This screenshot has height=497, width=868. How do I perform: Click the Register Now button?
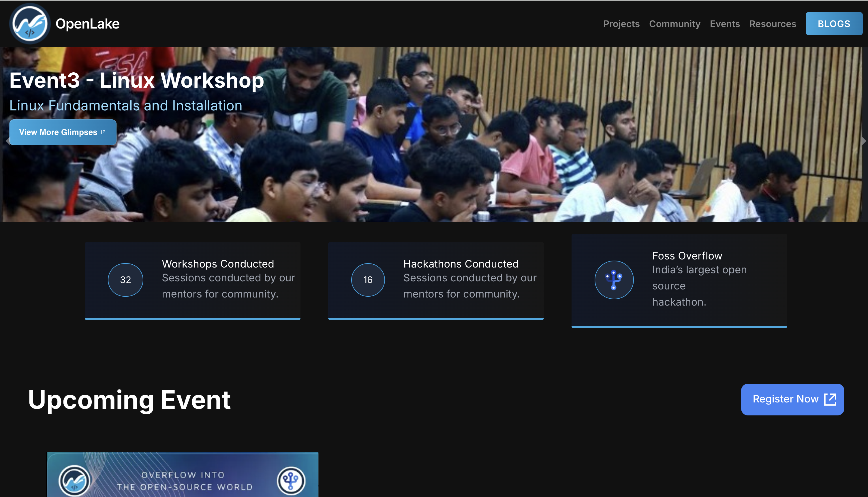[x=792, y=399]
